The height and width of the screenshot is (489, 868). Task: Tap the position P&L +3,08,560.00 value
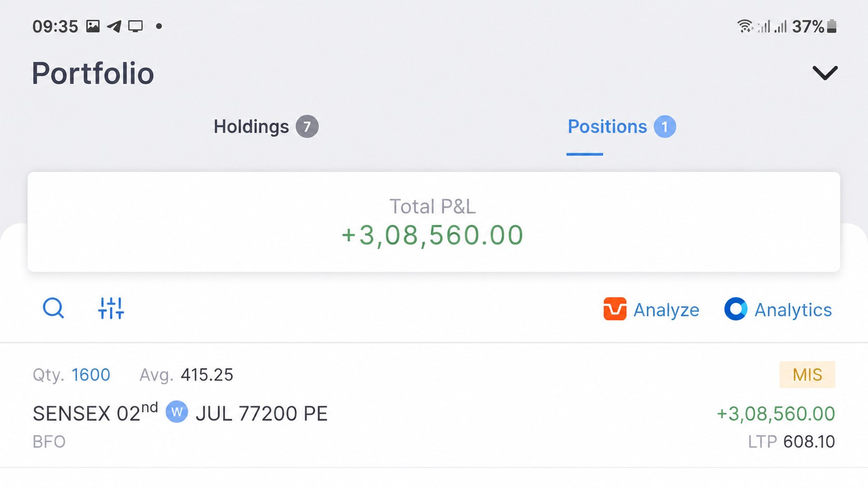tap(776, 414)
